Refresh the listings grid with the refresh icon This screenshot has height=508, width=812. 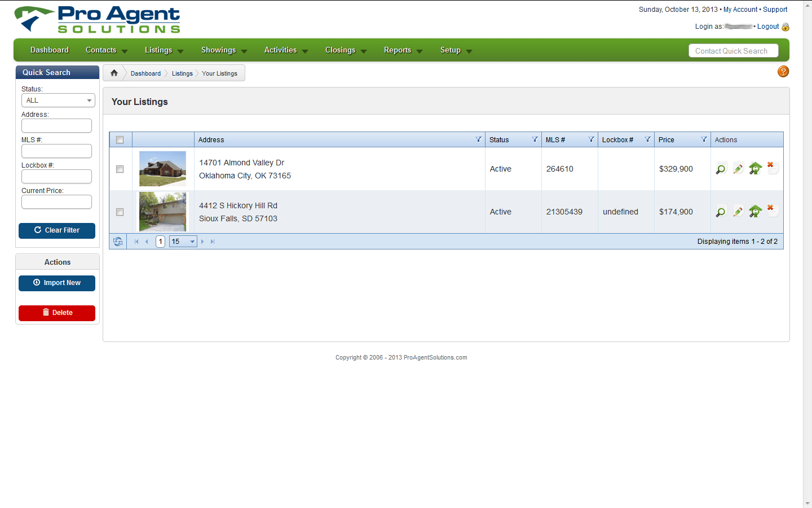point(118,241)
